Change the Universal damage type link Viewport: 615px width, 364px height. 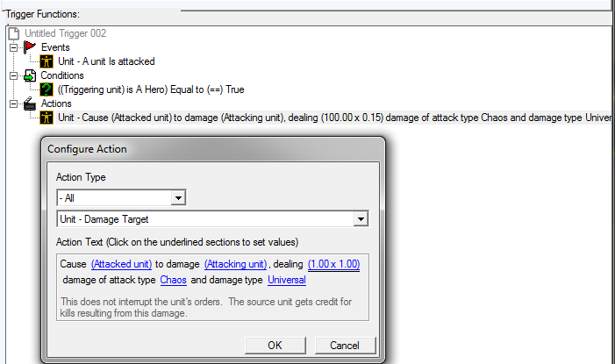point(287,280)
